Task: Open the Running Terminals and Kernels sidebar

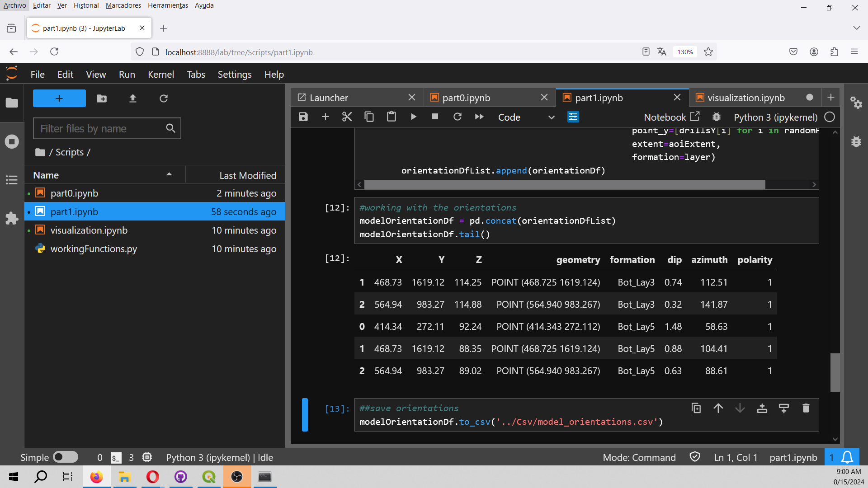Action: tap(12, 141)
